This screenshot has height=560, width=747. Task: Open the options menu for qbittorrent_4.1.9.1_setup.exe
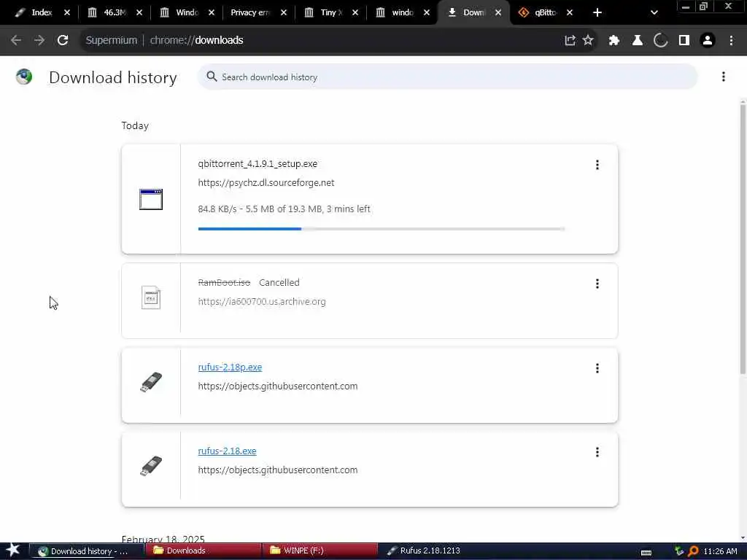pos(597,165)
